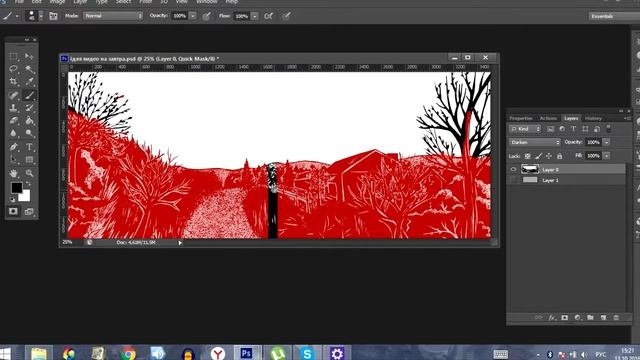Viewport: 640px width, 360px height.
Task: Select the Paint Bucket tool
Action: click(29, 120)
